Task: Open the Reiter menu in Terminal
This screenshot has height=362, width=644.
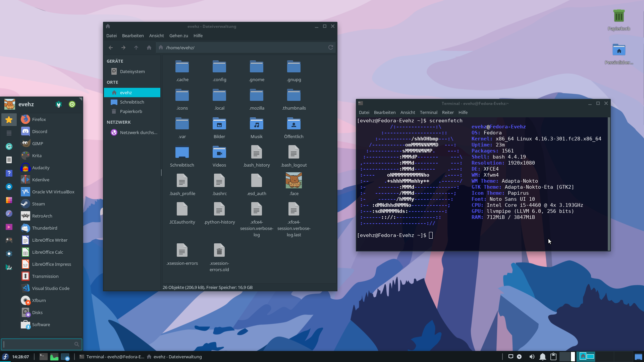Action: pos(448,112)
